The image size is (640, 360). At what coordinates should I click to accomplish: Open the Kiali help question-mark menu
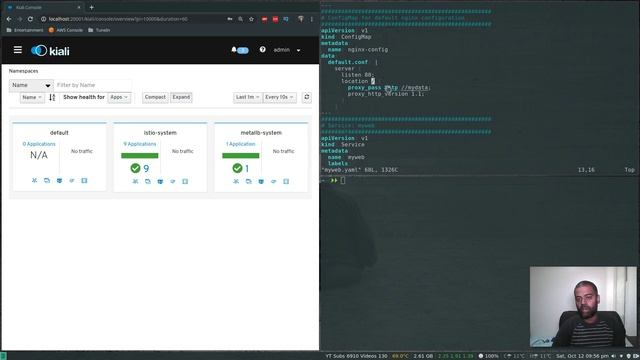(262, 49)
